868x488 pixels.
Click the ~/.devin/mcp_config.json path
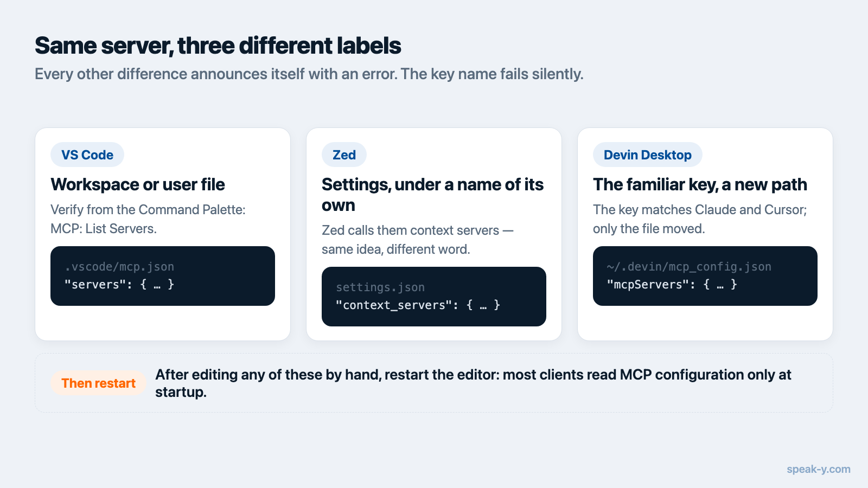click(x=689, y=267)
